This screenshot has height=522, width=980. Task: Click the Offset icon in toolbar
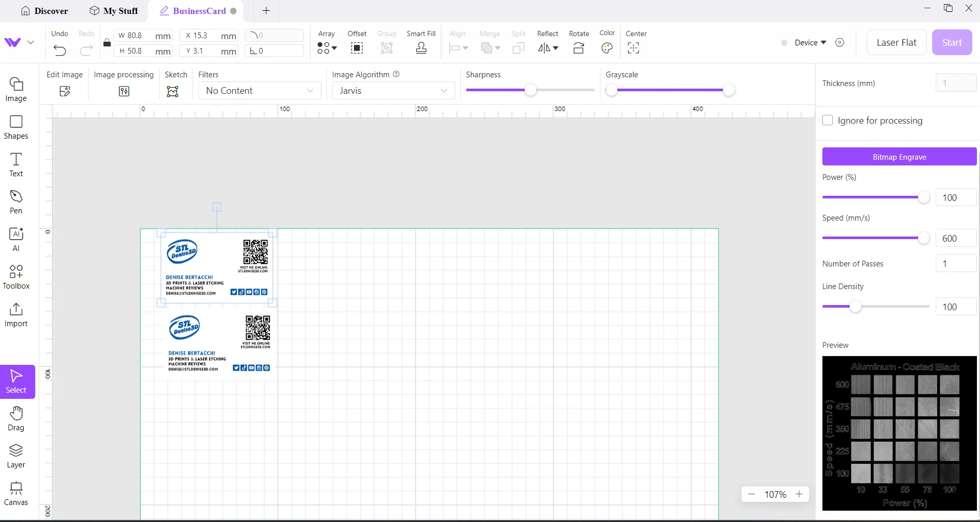[x=356, y=48]
